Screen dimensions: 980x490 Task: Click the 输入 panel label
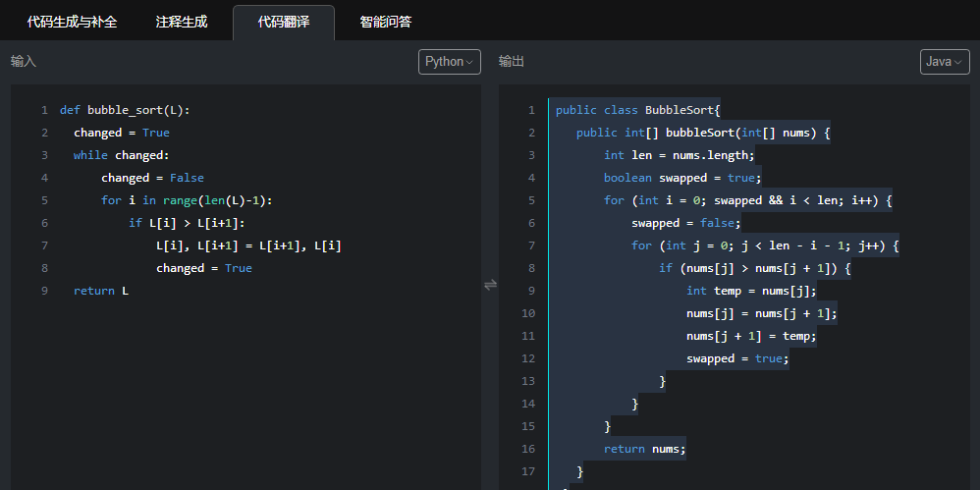pos(24,62)
